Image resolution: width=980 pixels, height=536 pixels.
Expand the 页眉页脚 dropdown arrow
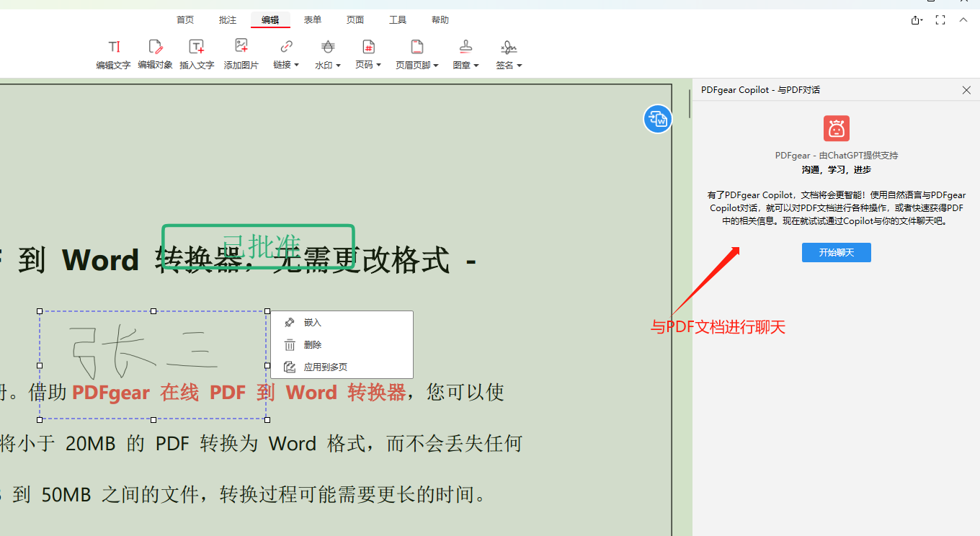click(436, 66)
